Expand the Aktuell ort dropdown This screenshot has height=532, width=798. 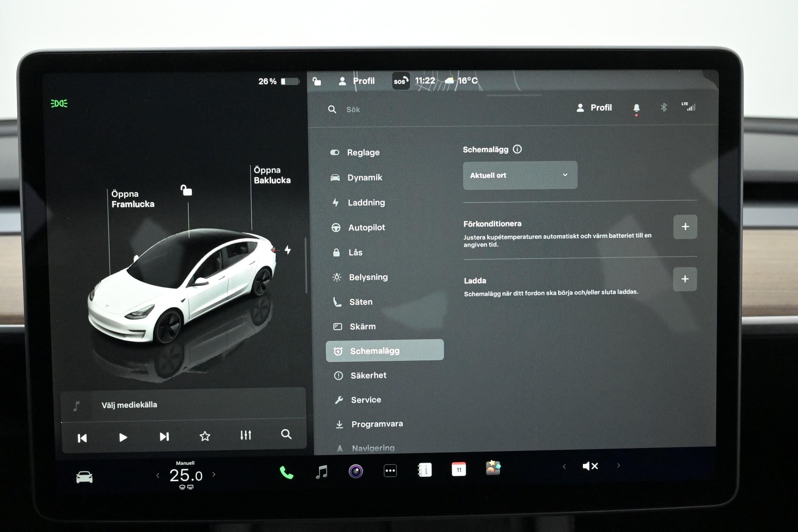click(x=520, y=175)
